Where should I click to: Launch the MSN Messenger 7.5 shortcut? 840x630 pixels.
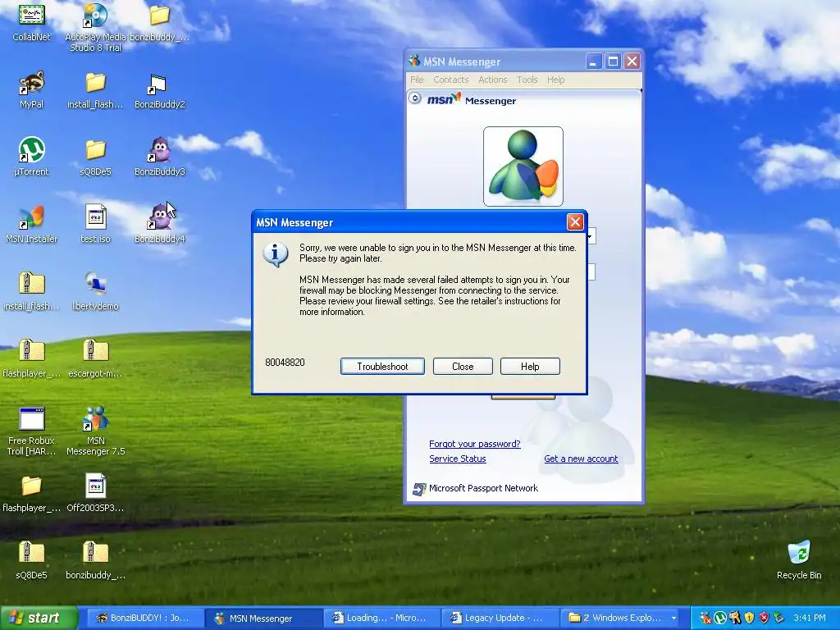(95, 431)
